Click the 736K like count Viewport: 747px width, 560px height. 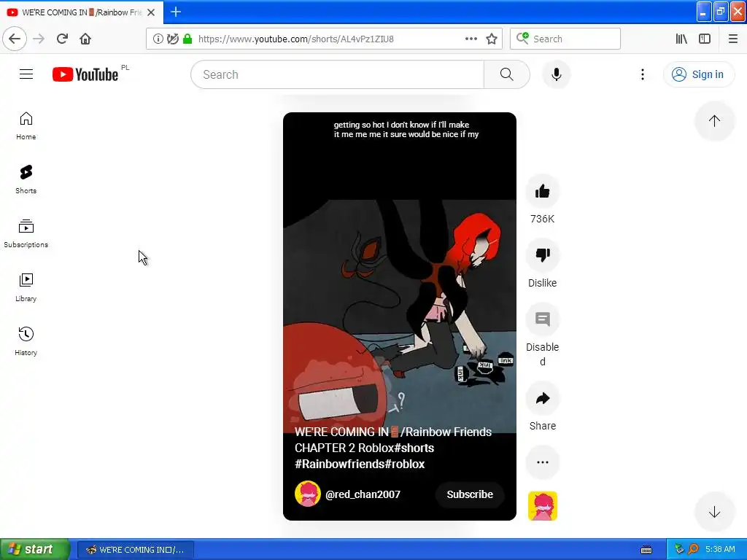(542, 219)
